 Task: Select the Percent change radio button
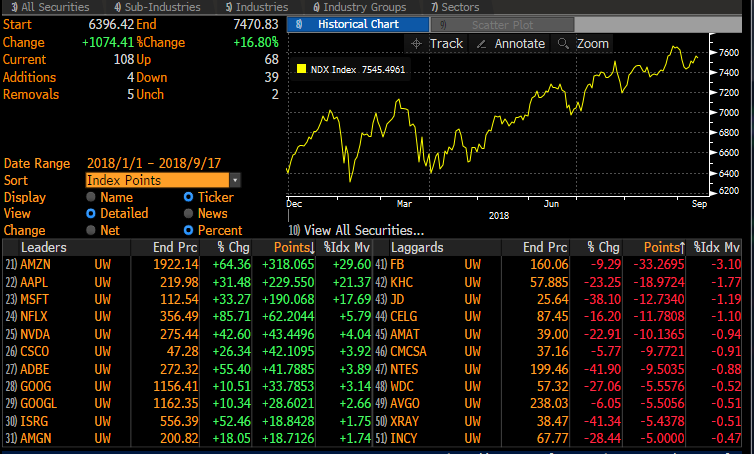[188, 230]
